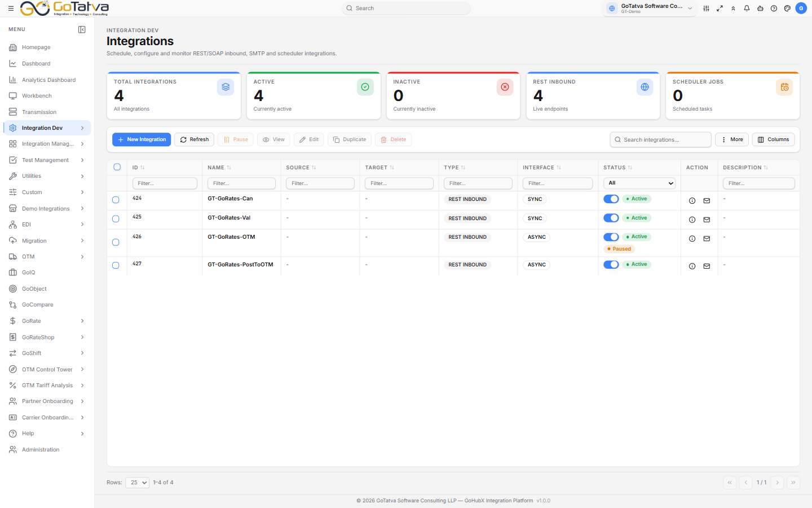The width and height of the screenshot is (812, 508).
Task: Open the Rows per page dropdown
Action: coord(138,483)
